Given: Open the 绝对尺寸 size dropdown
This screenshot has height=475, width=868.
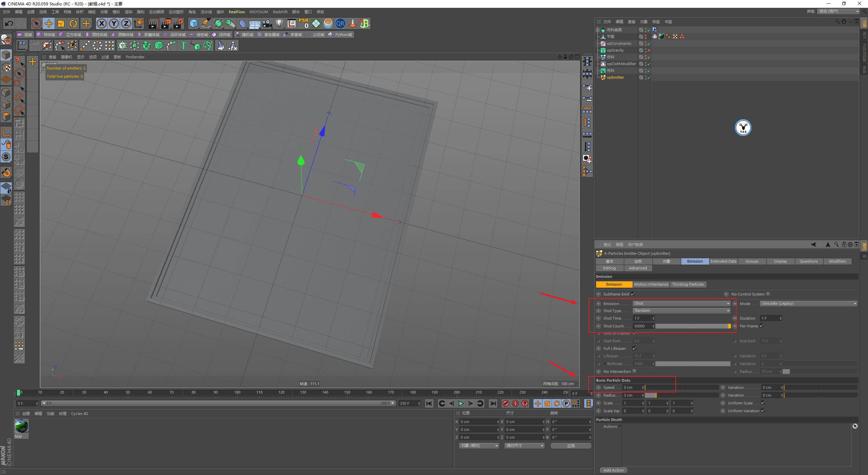Looking at the screenshot, I should click(525, 445).
